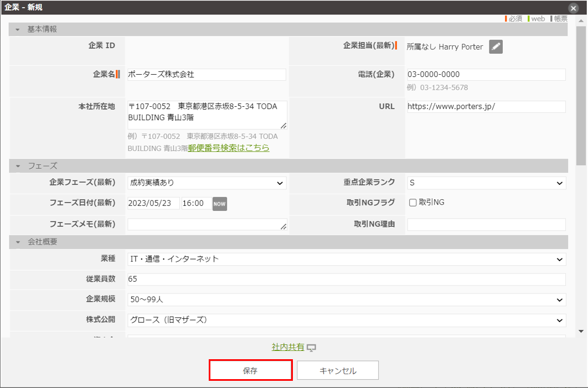Click the 保存 button
Viewport: 588px width, 388px height.
click(250, 371)
